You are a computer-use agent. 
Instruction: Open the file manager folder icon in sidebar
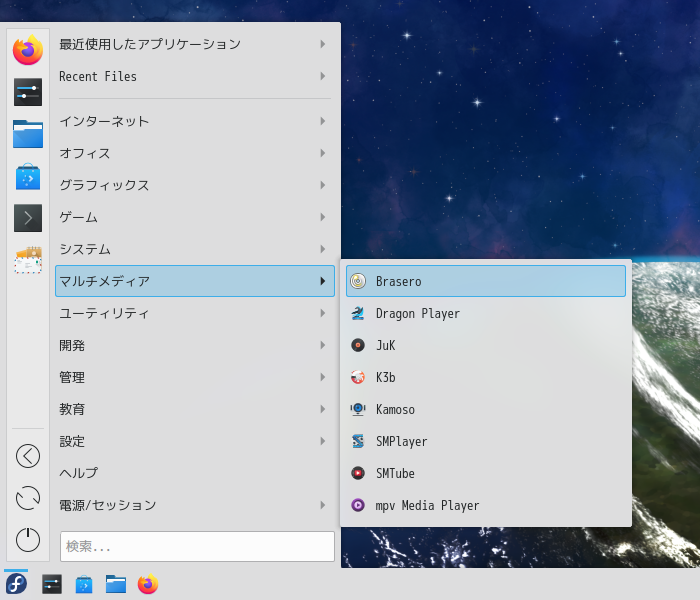28,133
